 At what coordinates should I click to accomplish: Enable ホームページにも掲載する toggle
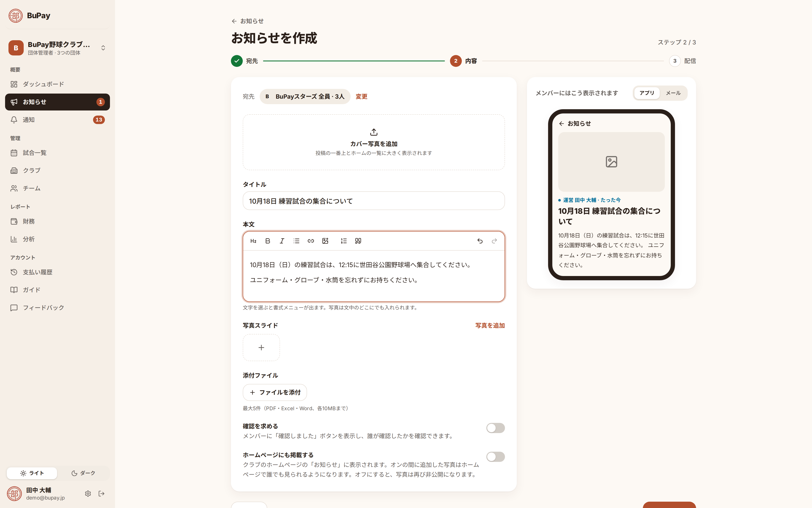pos(495,457)
